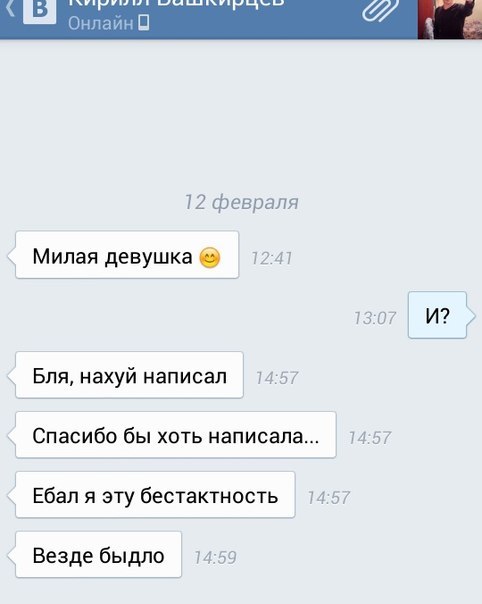Tap the 14:59 timestamp
The width and height of the screenshot is (482, 604).
click(x=215, y=557)
